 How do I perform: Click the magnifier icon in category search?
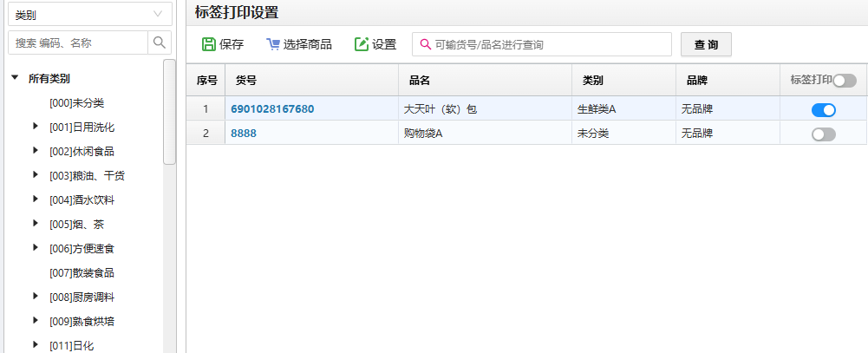point(160,42)
